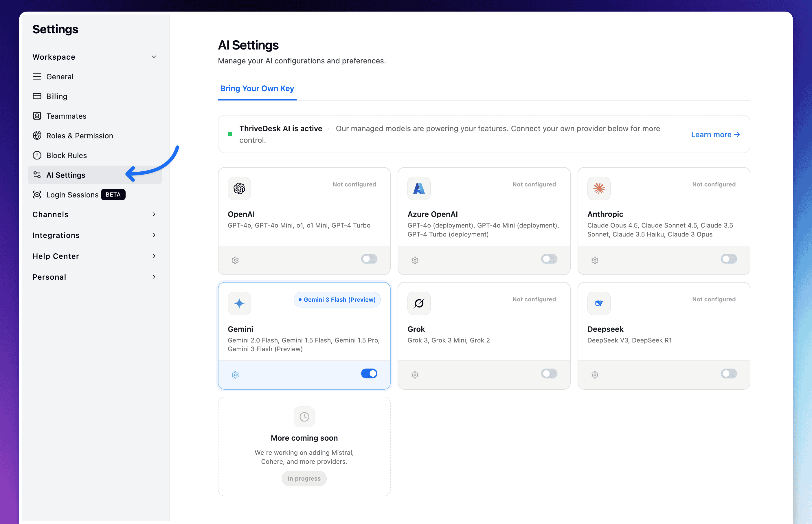
Task: Click the clock icon in More coming soon
Action: [304, 417]
